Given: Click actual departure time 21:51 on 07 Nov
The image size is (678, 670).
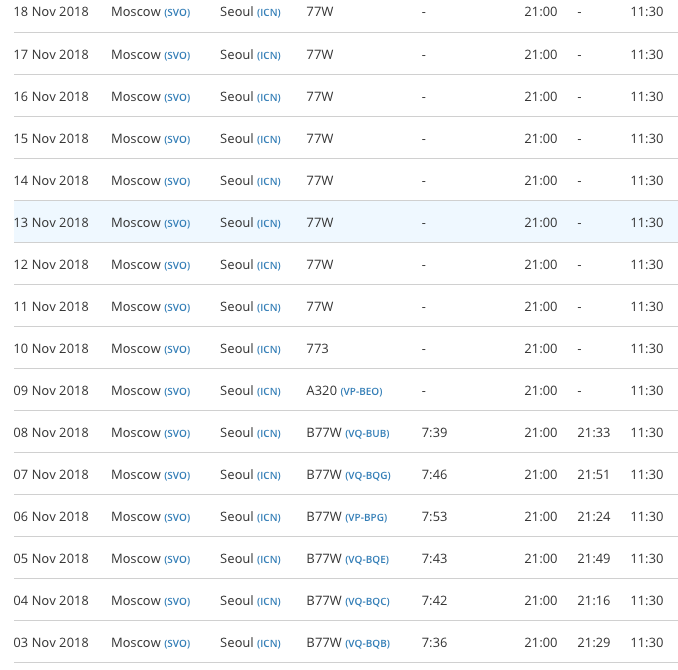Looking at the screenshot, I should 593,474.
